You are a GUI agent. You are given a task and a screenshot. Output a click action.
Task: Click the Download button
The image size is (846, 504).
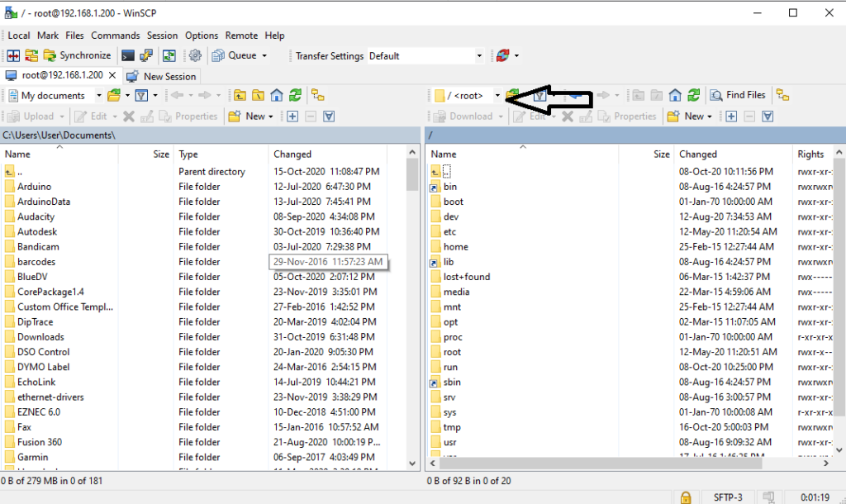point(464,116)
